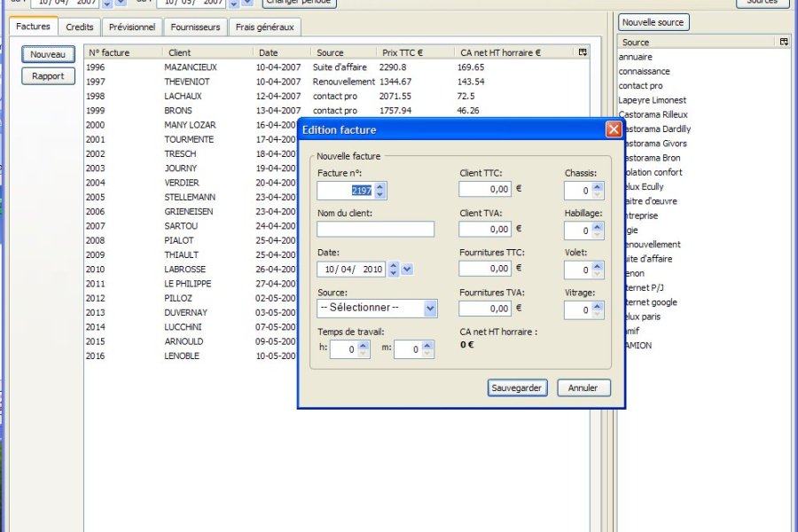
Task: Switch to the Frais généraux tab
Action: (265, 27)
